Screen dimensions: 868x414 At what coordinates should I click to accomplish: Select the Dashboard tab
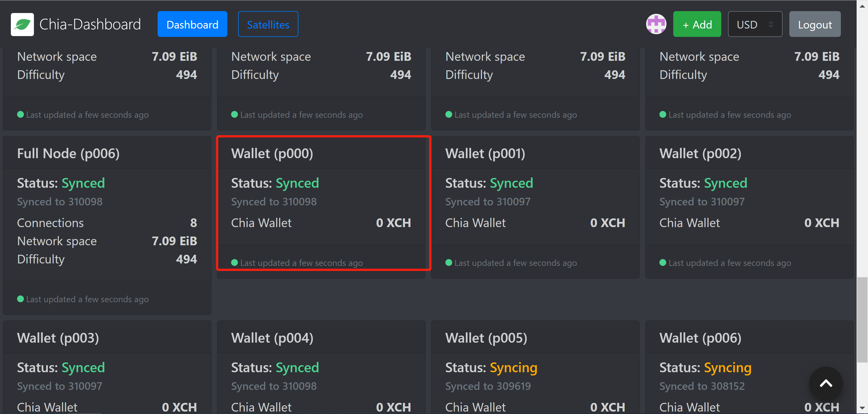(192, 24)
